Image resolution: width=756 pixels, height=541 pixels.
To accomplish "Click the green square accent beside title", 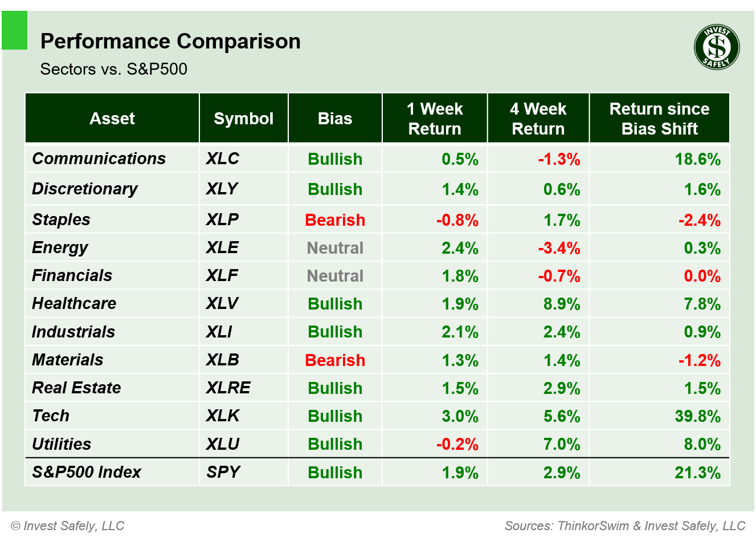I will tap(15, 31).
